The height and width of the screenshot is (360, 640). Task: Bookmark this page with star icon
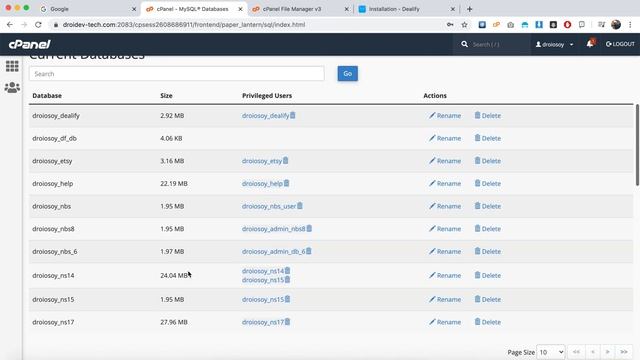pos(464,24)
